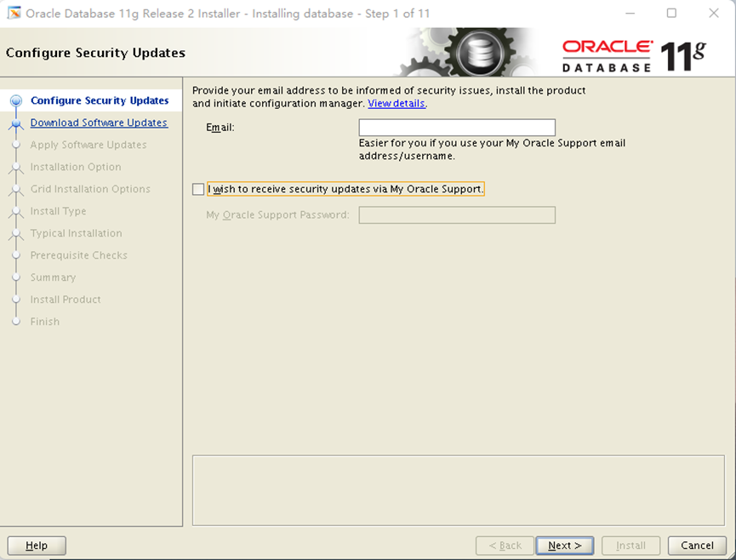Click step marker beside Download Software Updates
Image resolution: width=736 pixels, height=560 pixels.
[x=16, y=123]
